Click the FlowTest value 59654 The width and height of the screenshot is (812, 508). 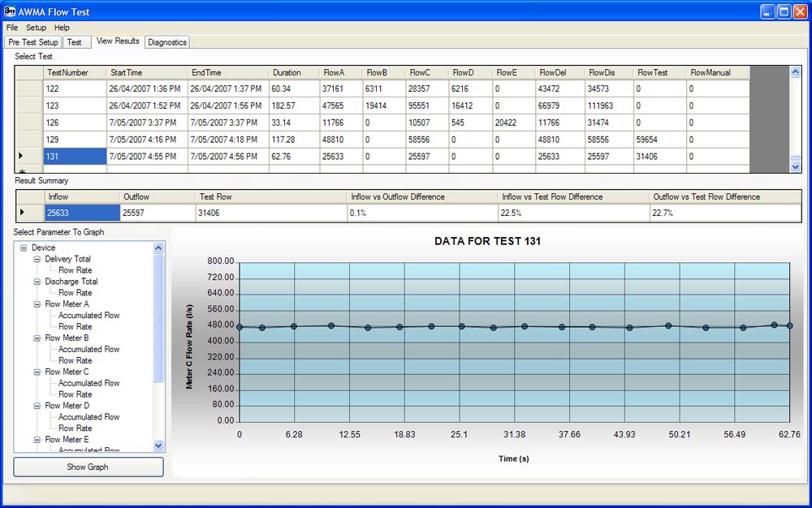659,140
